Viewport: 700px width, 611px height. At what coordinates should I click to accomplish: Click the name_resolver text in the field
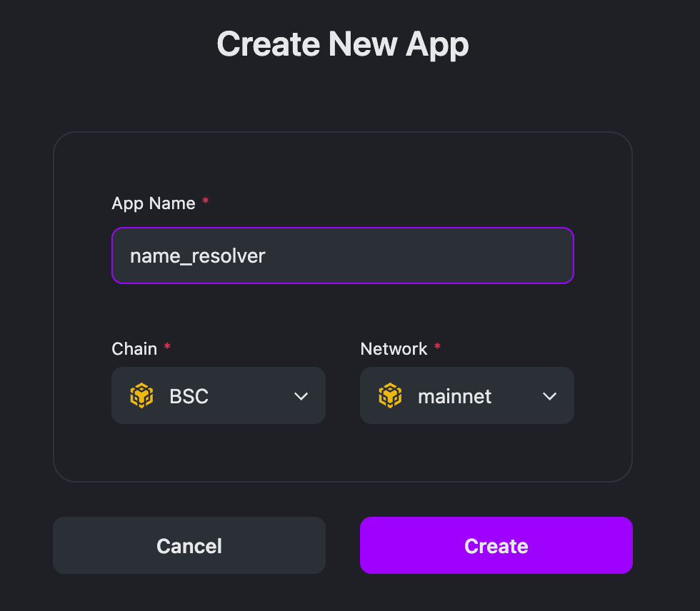pos(198,256)
